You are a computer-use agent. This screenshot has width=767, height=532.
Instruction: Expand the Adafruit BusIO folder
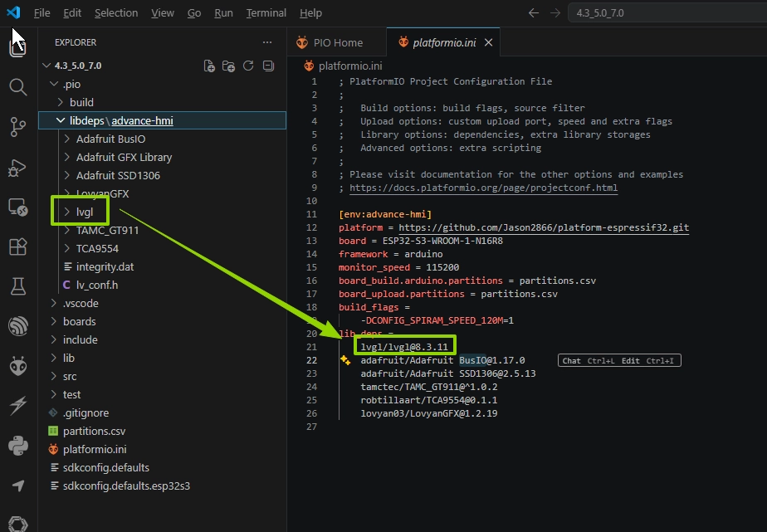tap(161, 139)
